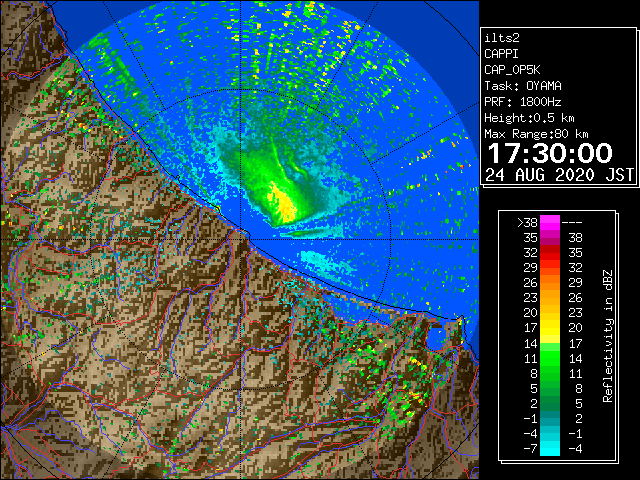Pick the teal -1 to 2 dBZ legend band
This screenshot has height=480, width=640.
(550, 418)
